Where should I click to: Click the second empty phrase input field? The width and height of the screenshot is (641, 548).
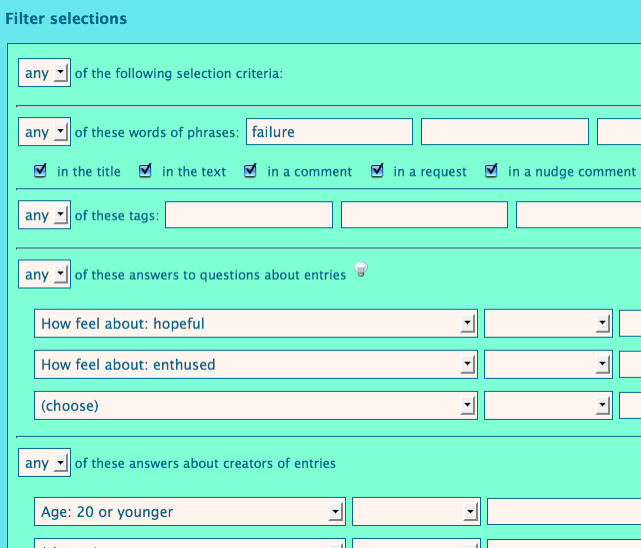point(504,132)
